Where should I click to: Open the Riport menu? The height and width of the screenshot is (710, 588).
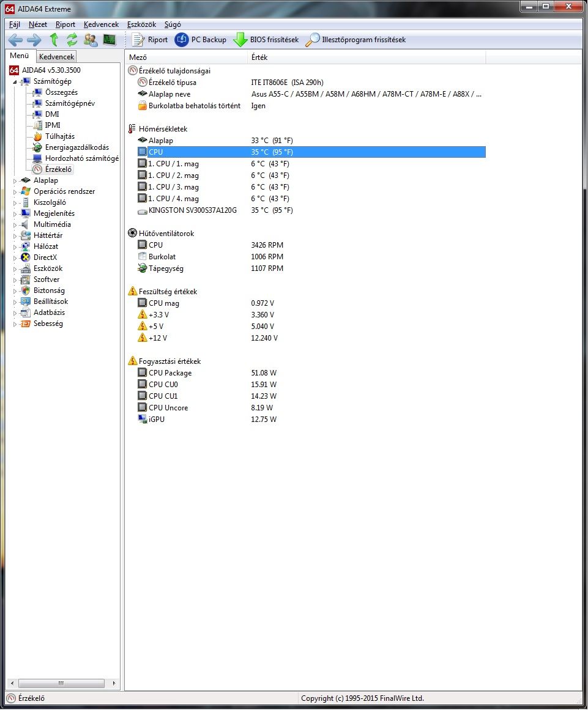[x=65, y=24]
